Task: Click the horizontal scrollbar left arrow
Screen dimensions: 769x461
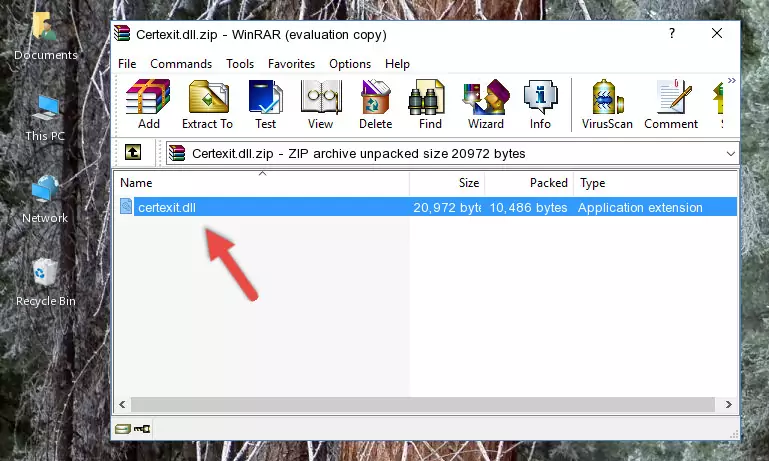Action: tap(123, 405)
